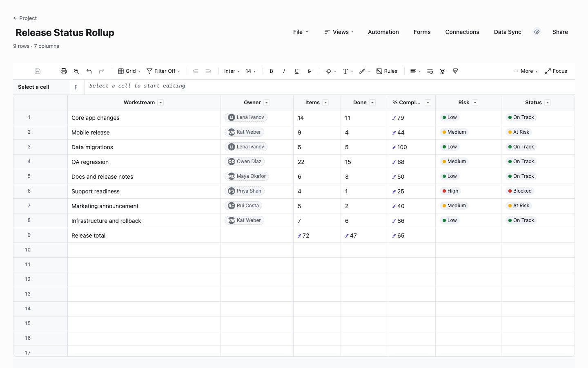588x368 pixels.
Task: Open the Views menu
Action: click(x=339, y=32)
